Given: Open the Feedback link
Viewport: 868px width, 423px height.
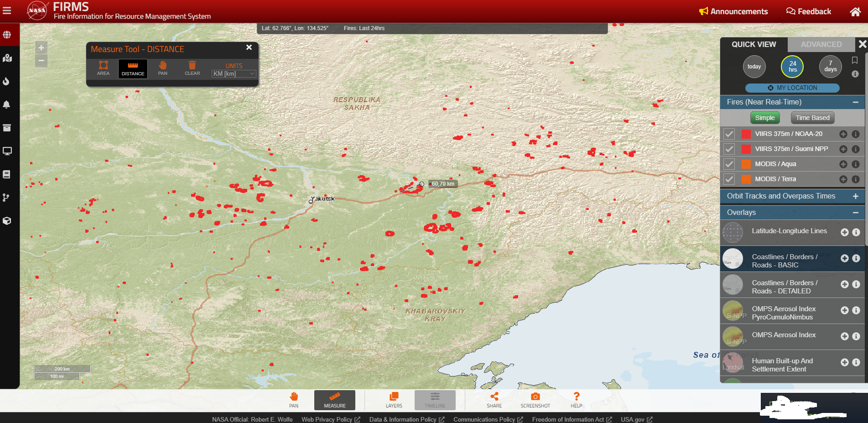Looking at the screenshot, I should [x=809, y=11].
